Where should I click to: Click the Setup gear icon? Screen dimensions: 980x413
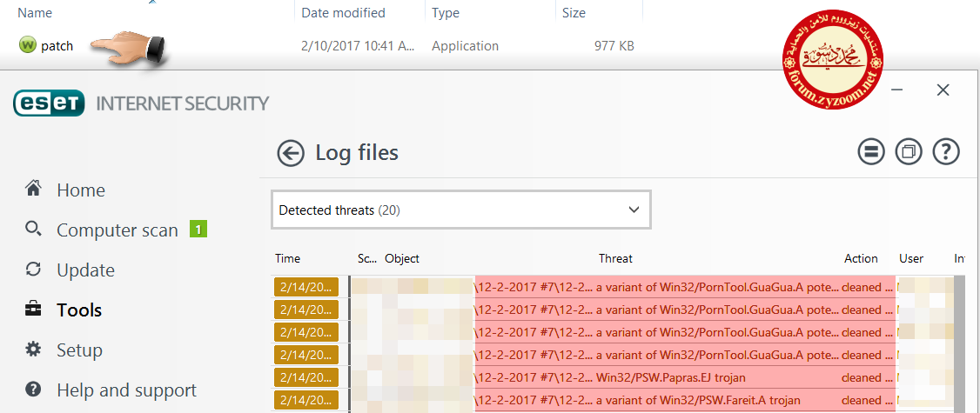[x=33, y=350]
